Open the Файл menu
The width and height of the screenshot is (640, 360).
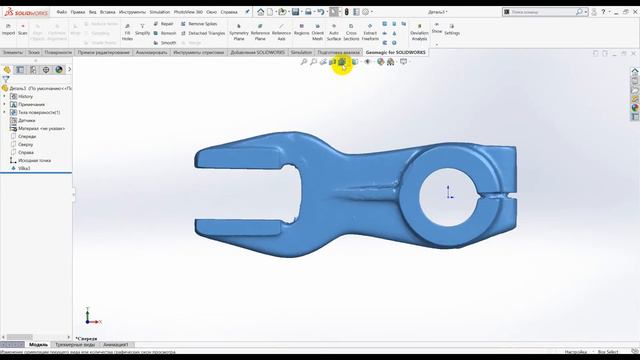click(62, 12)
